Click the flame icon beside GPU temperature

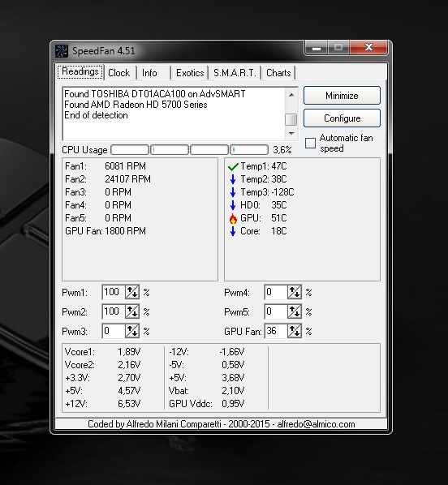tap(233, 218)
